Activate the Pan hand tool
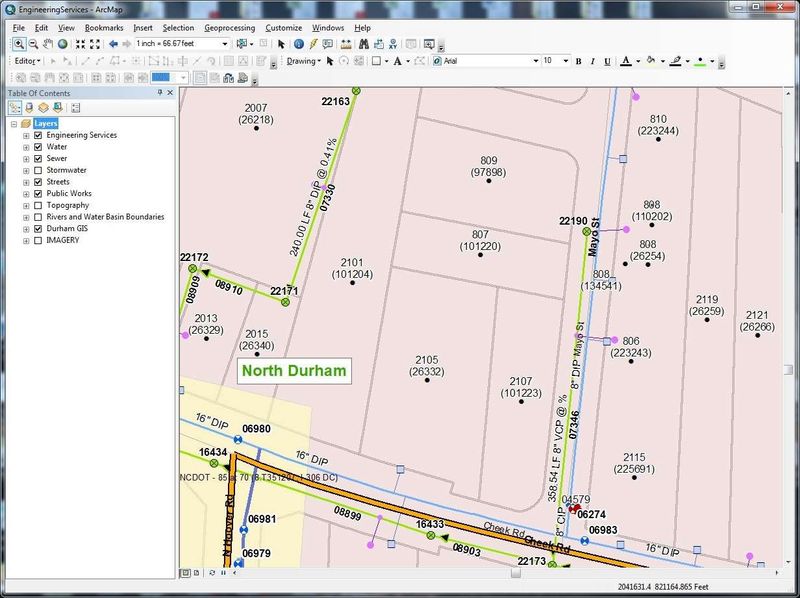This screenshot has width=800, height=598. [x=47, y=44]
